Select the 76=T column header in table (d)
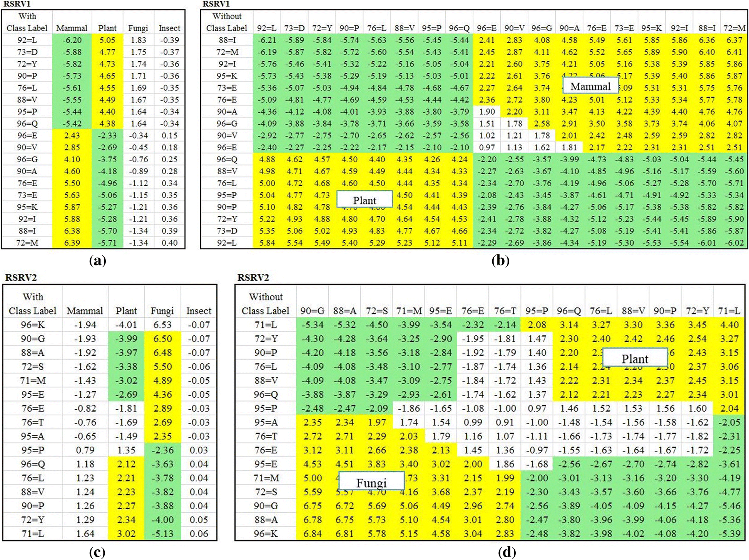This screenshot has width=749, height=560. (505, 310)
